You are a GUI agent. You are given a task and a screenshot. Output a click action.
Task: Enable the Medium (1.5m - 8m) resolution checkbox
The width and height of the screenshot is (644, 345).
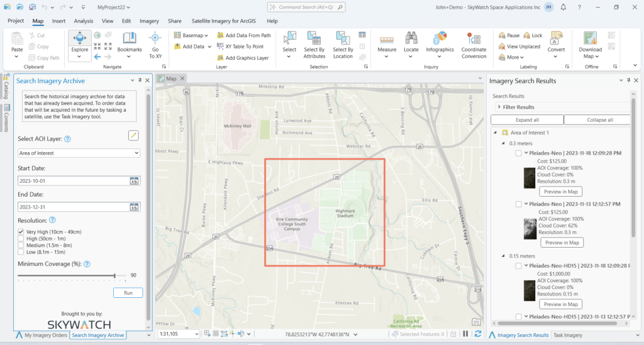[21, 246]
